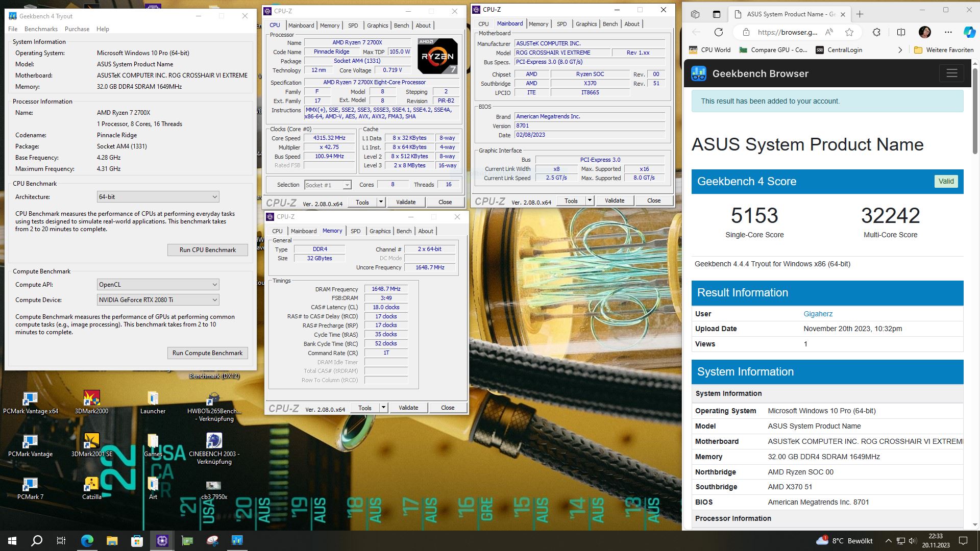Open Edge profile avatar
This screenshot has width=980, height=551.
click(x=924, y=32)
